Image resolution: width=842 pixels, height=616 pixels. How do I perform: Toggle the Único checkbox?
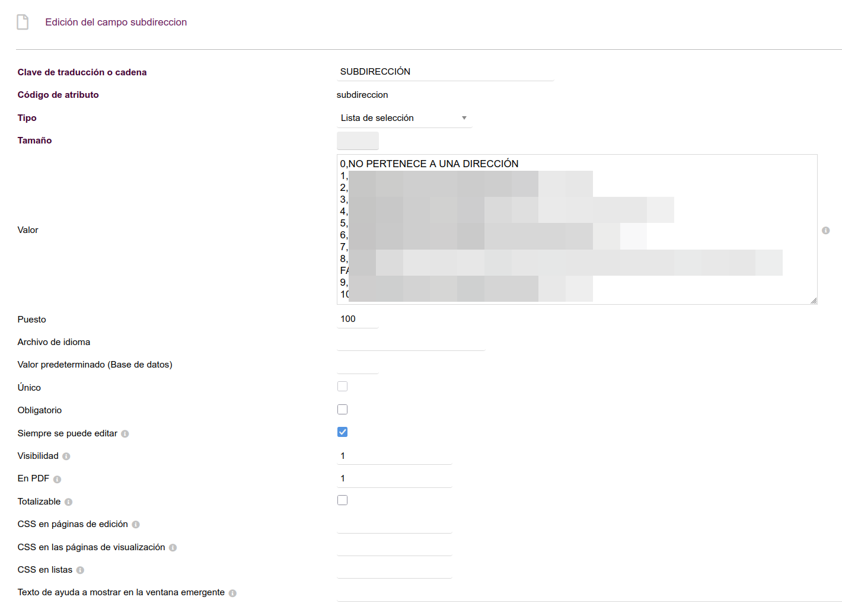pos(342,386)
